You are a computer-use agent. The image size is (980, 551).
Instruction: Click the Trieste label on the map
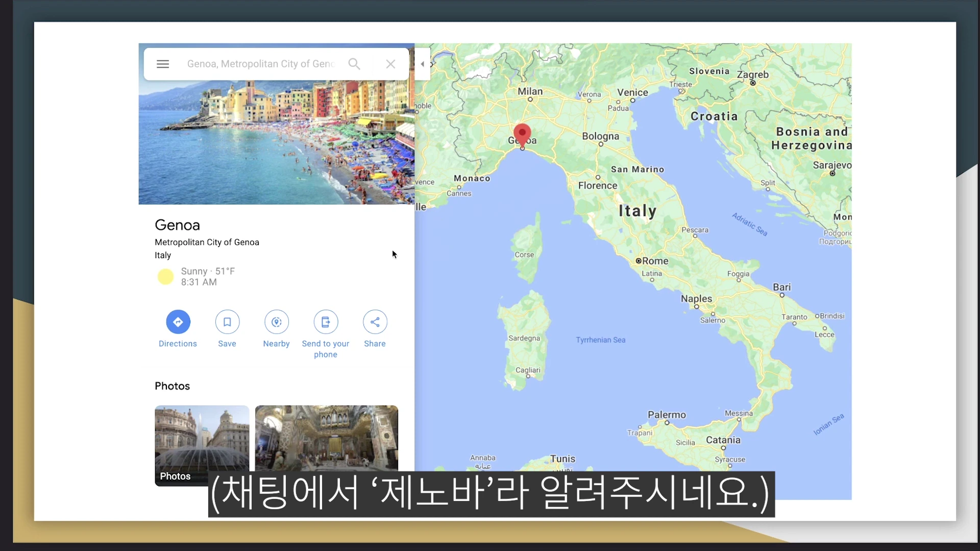tap(681, 84)
